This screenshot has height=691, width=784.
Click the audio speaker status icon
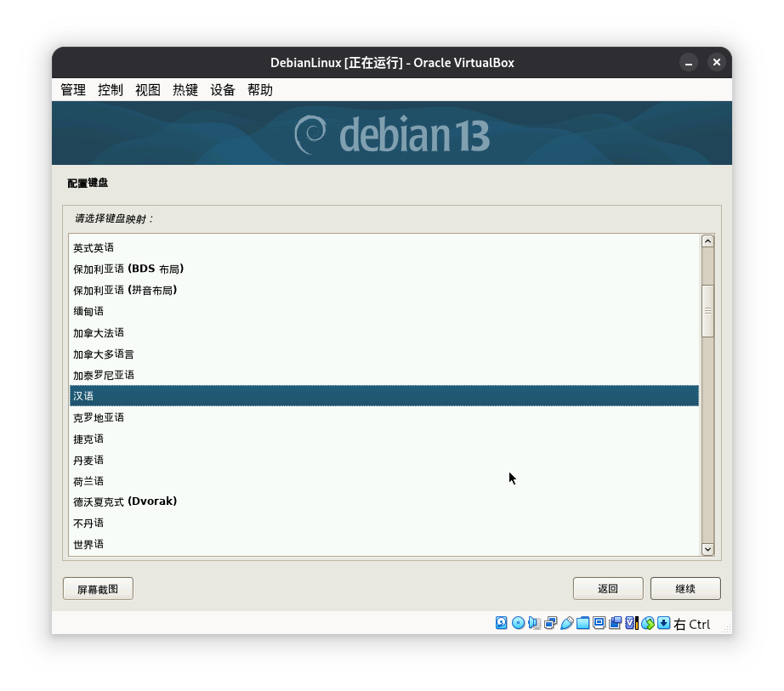click(534, 622)
